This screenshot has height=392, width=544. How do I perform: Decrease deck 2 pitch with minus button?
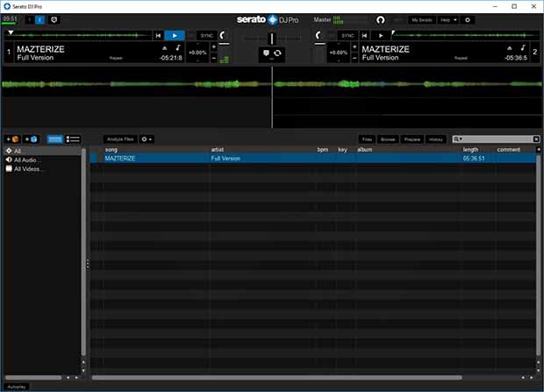click(x=354, y=58)
